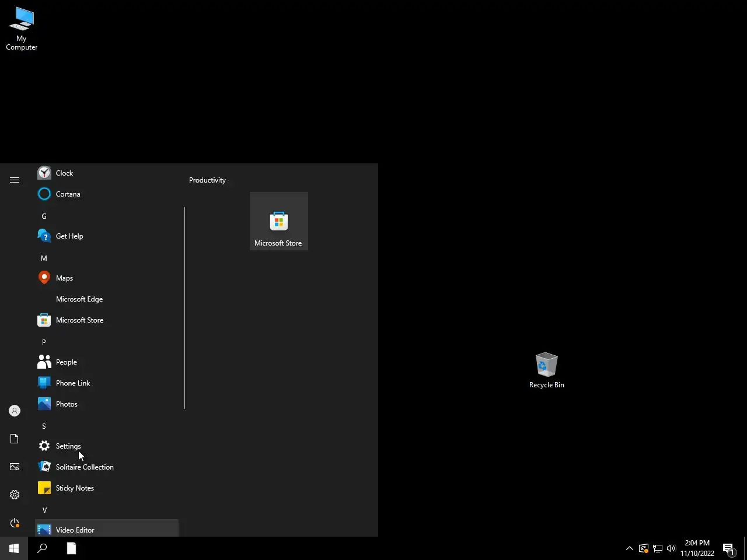747x560 pixels.
Task: Open volume control in tray
Action: (x=671, y=548)
